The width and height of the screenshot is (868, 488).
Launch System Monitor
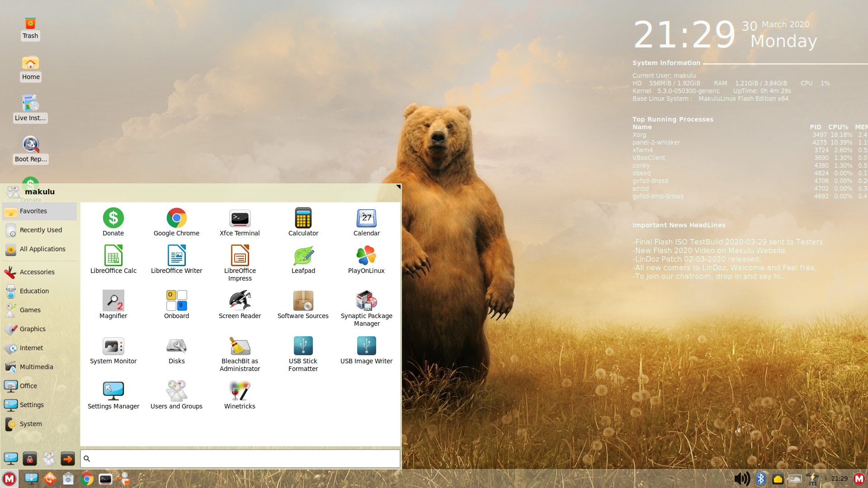tap(113, 350)
